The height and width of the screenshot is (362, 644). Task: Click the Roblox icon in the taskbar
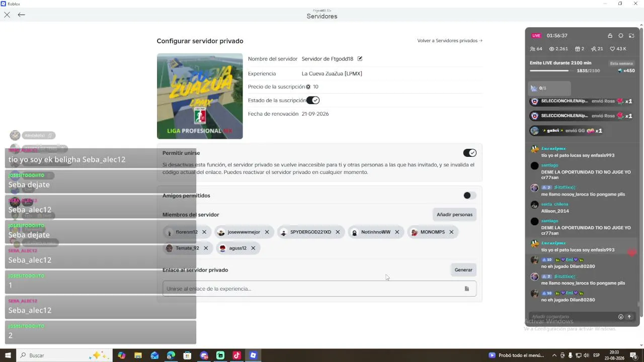point(253,355)
